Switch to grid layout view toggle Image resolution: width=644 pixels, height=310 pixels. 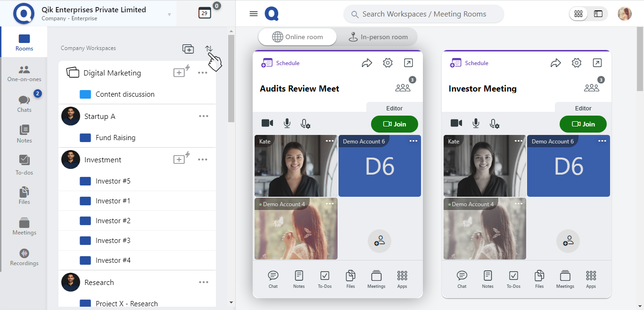578,14
